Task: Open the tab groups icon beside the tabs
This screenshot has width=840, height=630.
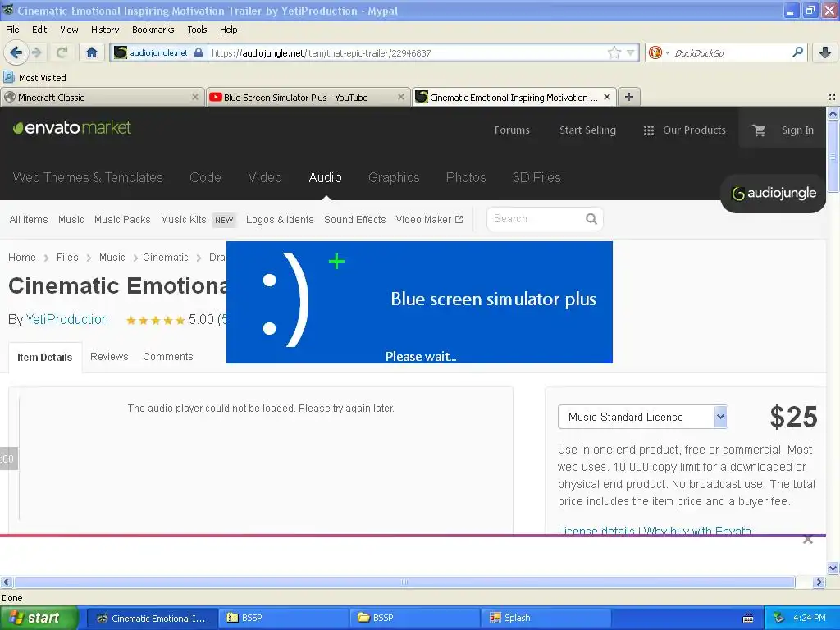Action: [x=832, y=97]
